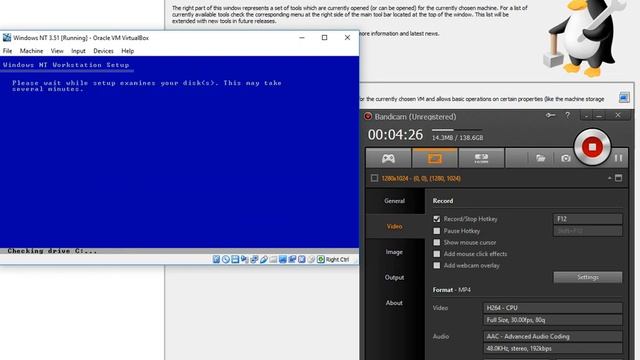Click the hard disk activity icon in VirtualBox
The height and width of the screenshot is (360, 640).
tap(216, 259)
